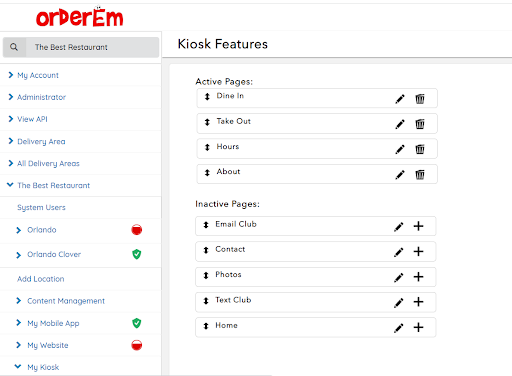Click red status indicator next to Orlando
This screenshot has height=376, width=512.
click(137, 230)
